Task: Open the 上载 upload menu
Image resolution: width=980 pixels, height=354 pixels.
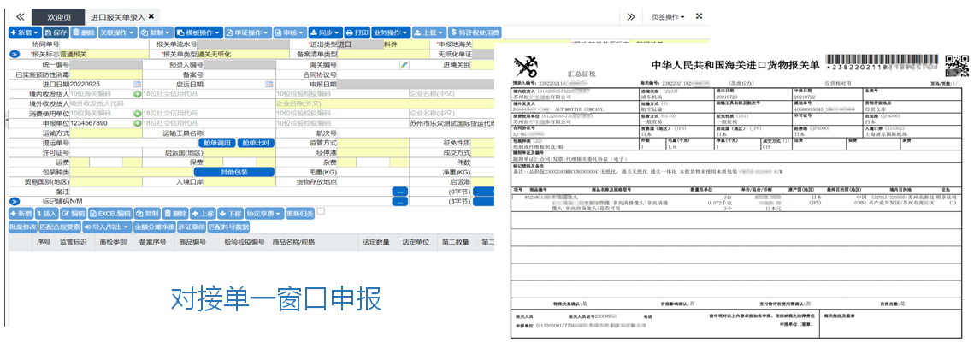Action: point(428,32)
